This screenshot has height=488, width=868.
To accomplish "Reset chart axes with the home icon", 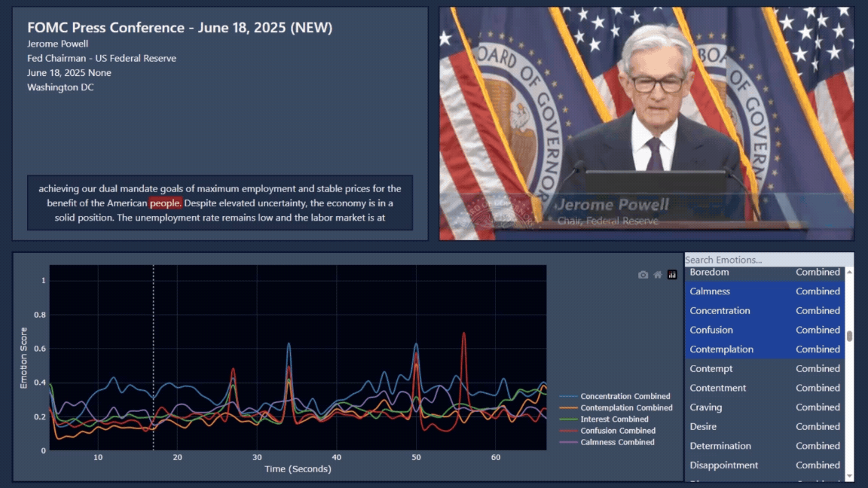I will click(658, 275).
